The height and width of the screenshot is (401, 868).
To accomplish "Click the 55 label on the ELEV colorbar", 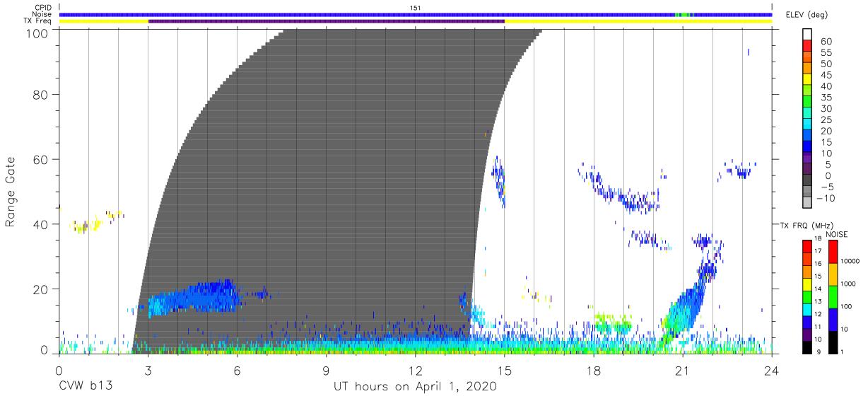I will click(826, 52).
